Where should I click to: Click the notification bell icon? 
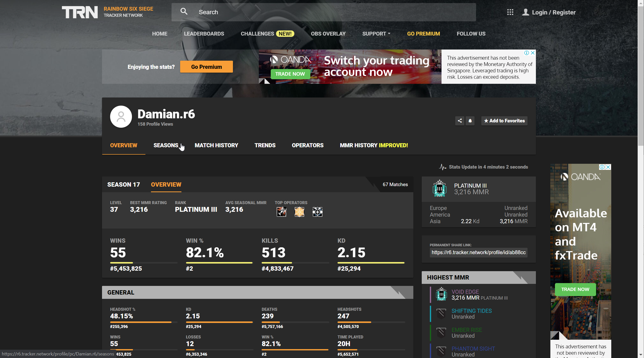470,121
